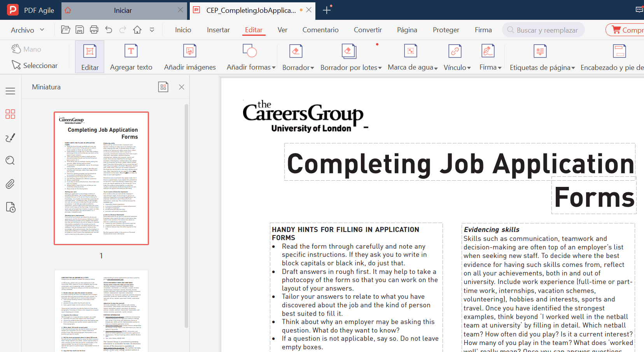The height and width of the screenshot is (352, 644).
Task: Click the undo arrow icon
Action: (108, 30)
